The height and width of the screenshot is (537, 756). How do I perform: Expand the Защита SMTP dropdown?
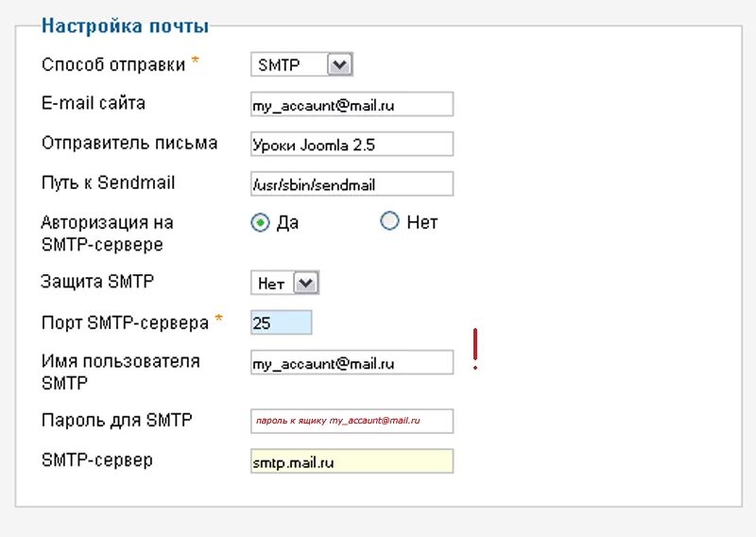click(285, 283)
